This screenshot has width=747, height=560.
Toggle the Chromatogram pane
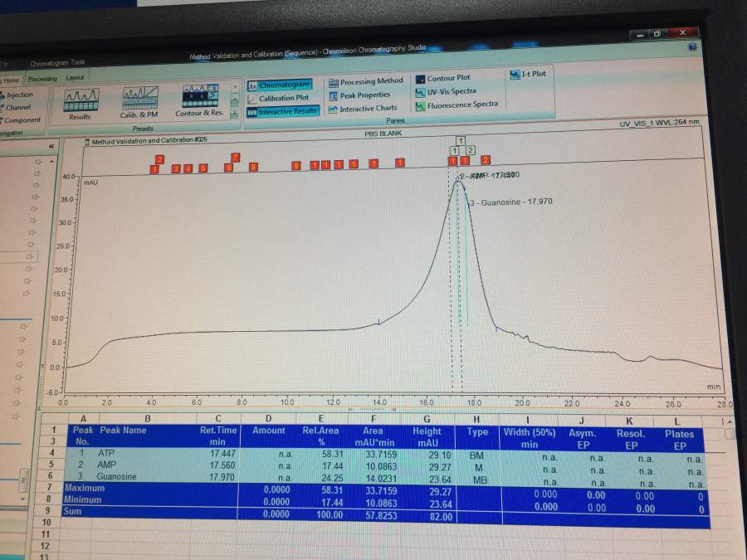pos(280,85)
